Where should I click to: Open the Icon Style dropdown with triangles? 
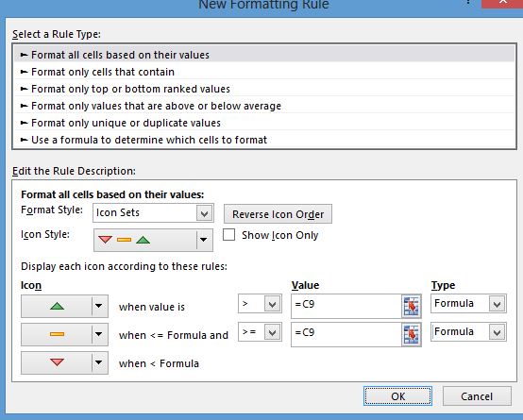click(x=153, y=240)
